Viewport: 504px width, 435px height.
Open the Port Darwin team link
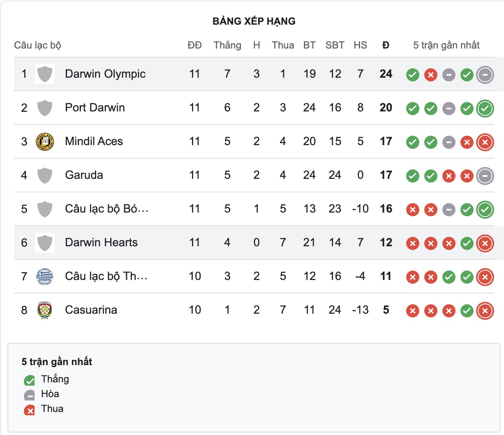pos(95,108)
